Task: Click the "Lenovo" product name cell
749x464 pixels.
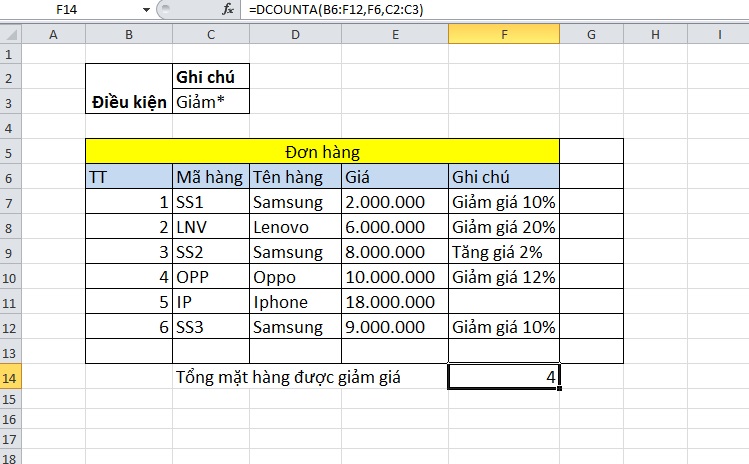Action: click(294, 227)
